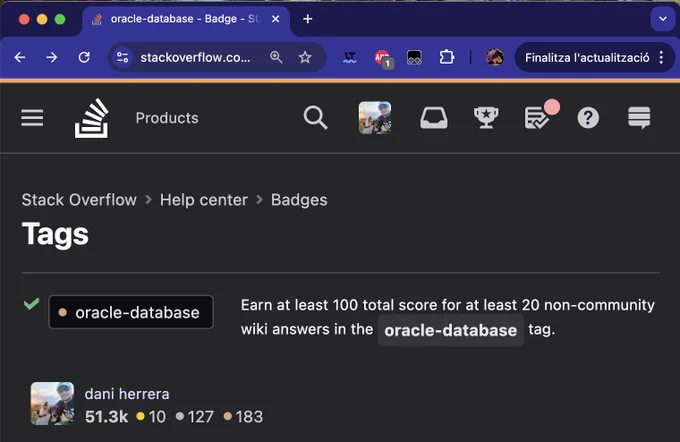The image size is (680, 442).
Task: Open the help question mark icon
Action: [588, 118]
